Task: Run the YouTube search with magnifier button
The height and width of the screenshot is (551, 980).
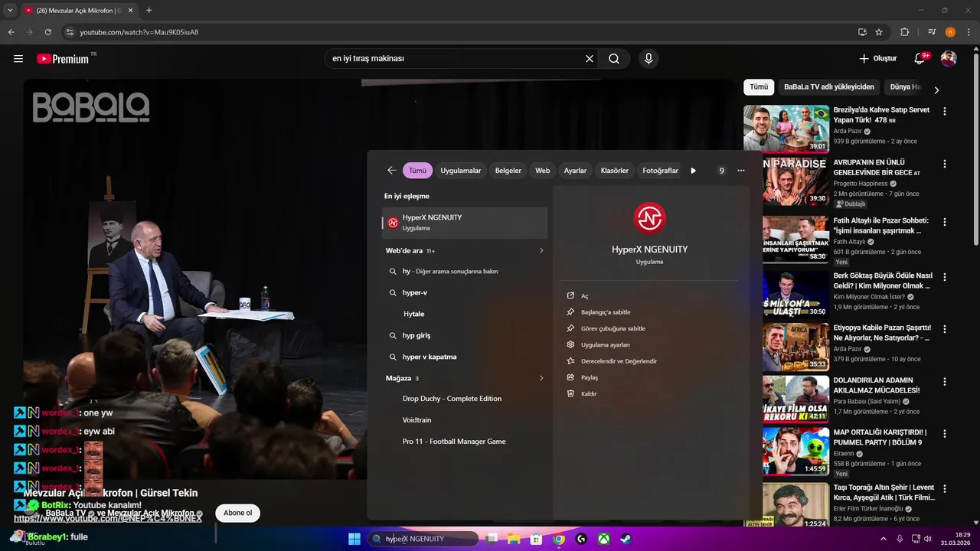Action: click(614, 59)
